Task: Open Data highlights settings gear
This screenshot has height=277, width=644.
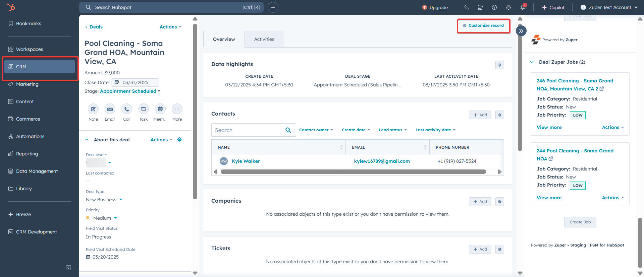Action: pyautogui.click(x=500, y=65)
